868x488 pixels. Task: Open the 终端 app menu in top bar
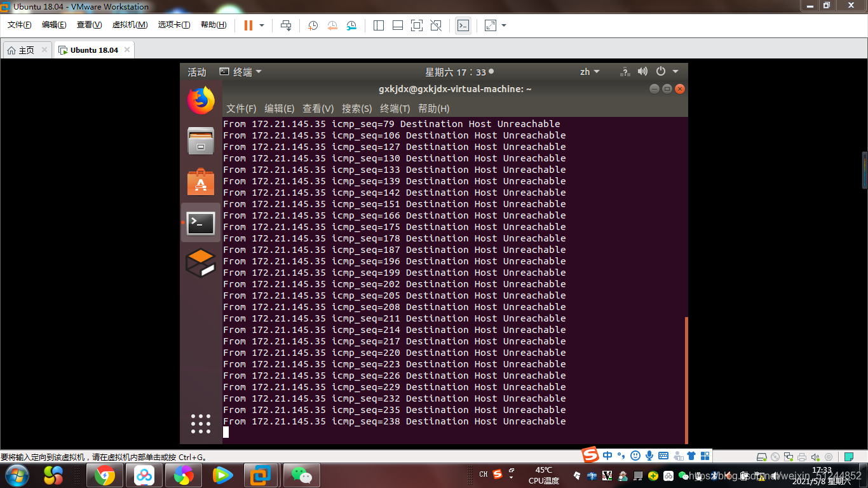tap(240, 72)
